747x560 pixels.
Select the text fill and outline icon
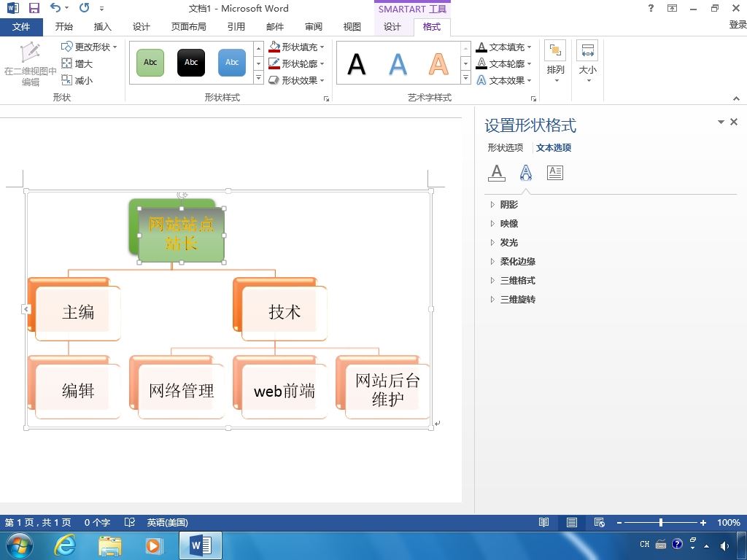point(497,172)
